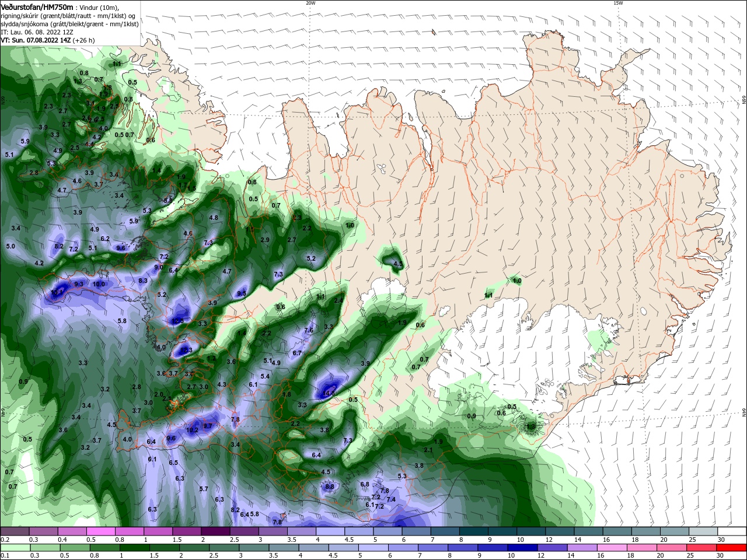Click the 6.2 precipitation value
Viewport: 747px width, 560px height.
point(105,239)
